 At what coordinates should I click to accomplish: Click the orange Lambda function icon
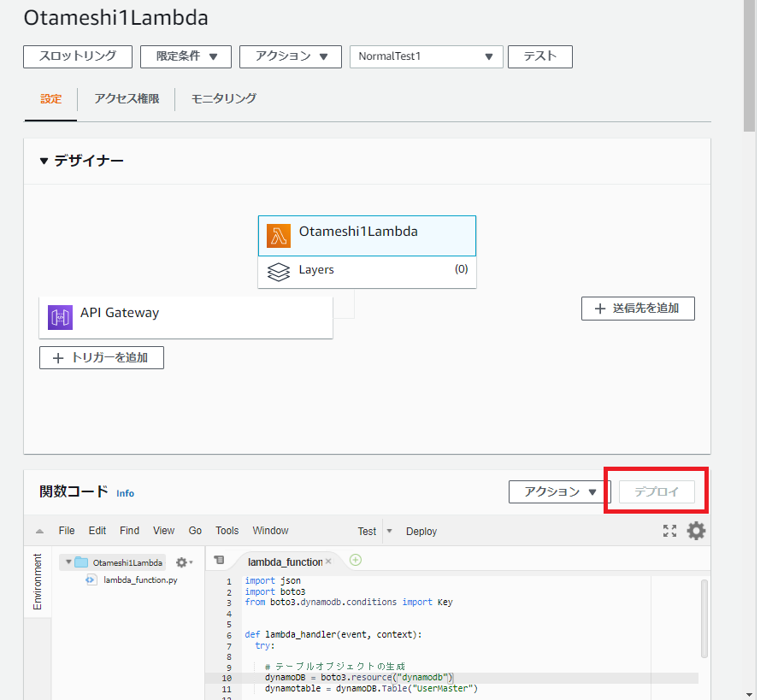click(x=278, y=236)
